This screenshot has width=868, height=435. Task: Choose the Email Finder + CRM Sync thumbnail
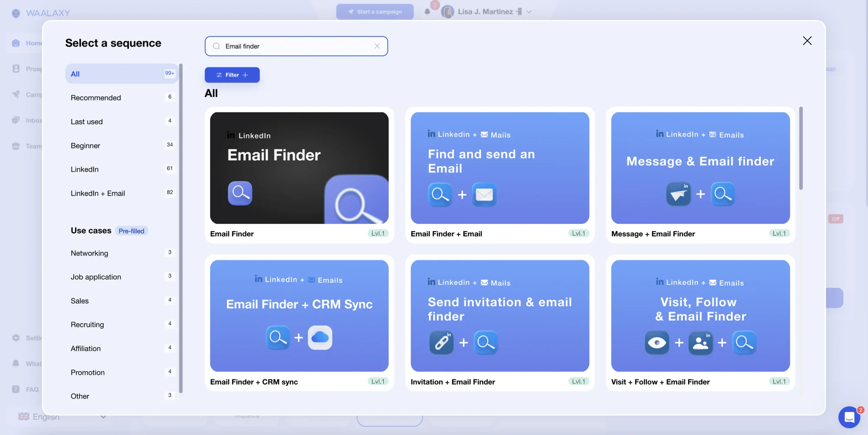click(299, 316)
